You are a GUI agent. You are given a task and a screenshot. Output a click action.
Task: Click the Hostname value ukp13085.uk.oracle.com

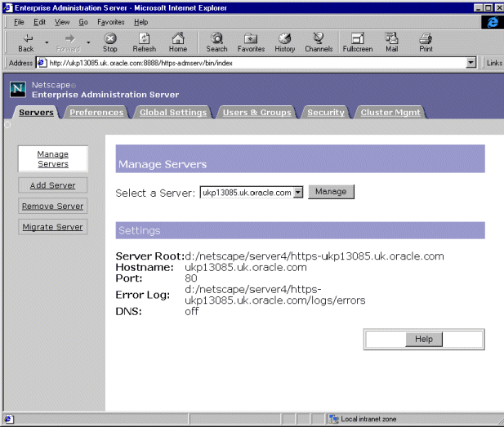tap(246, 267)
